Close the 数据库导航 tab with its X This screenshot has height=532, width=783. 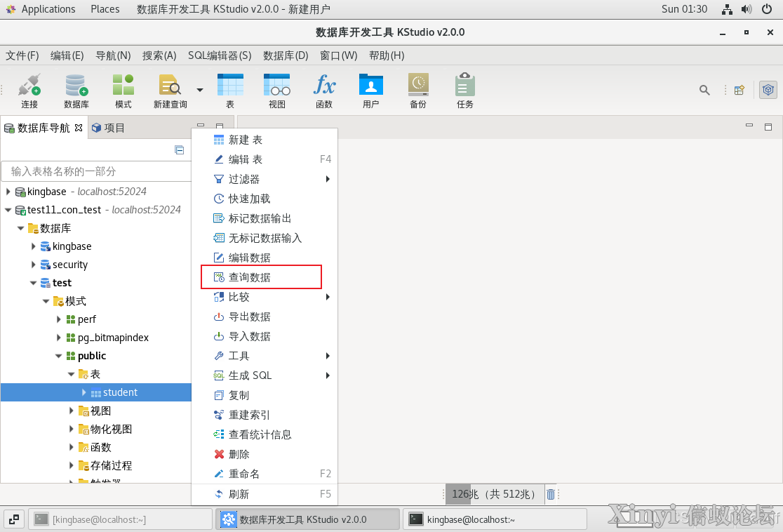point(79,128)
